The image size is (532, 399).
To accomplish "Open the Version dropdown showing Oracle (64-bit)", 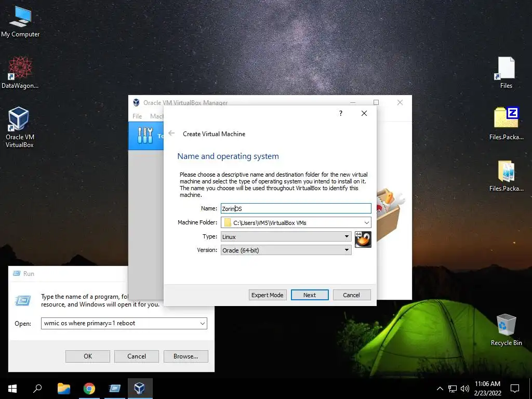I will click(x=286, y=250).
